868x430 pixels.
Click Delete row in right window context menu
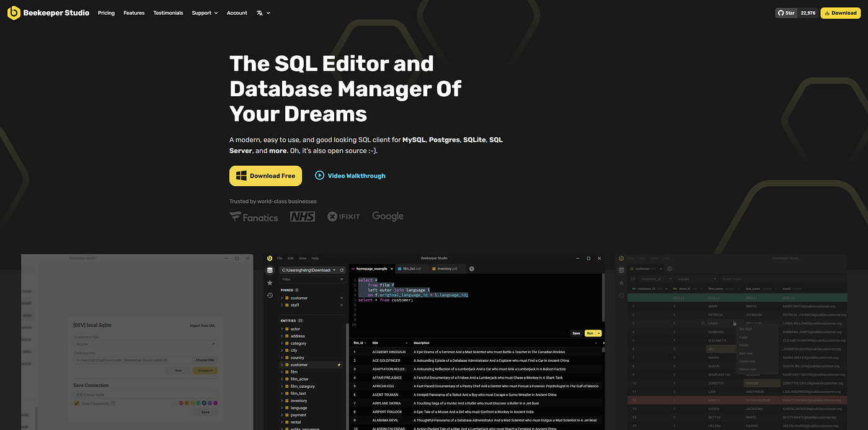pos(747,369)
